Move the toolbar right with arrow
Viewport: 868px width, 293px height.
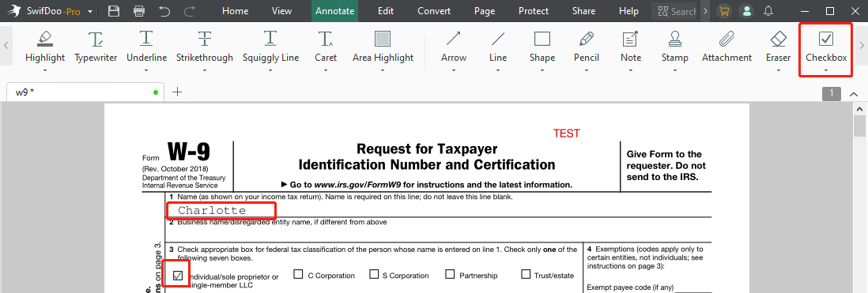coord(862,46)
